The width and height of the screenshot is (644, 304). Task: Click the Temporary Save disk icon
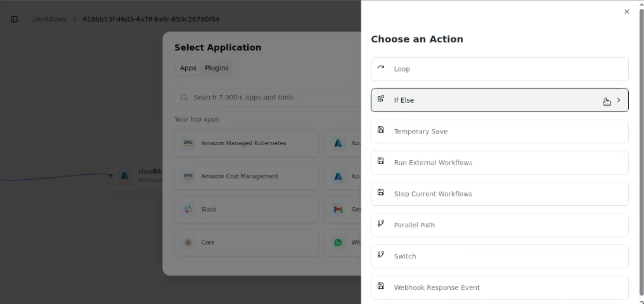[x=381, y=130]
